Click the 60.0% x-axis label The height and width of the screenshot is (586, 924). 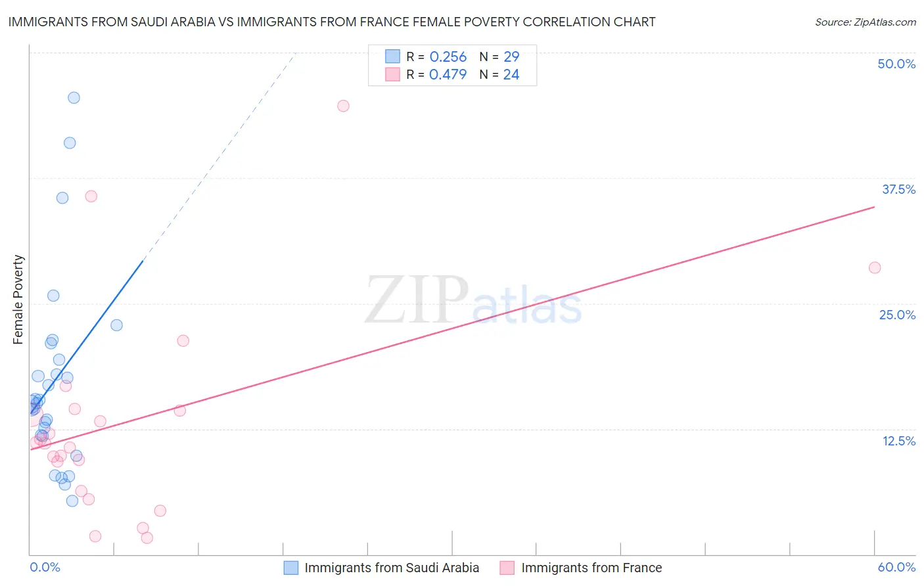[896, 567]
